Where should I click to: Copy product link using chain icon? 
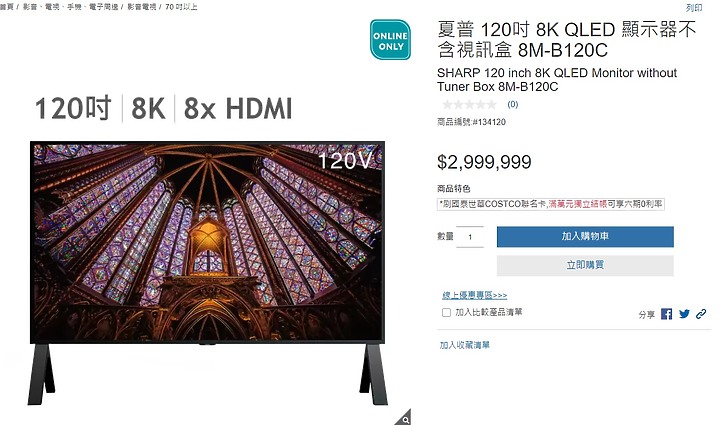point(701,314)
